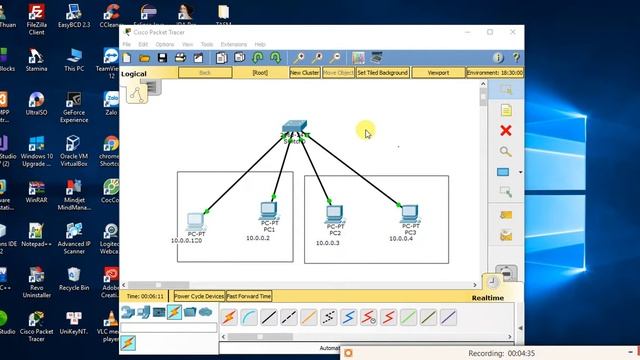Pick the orange Fiber cable
Screen dimensions: 640x360
point(309,317)
